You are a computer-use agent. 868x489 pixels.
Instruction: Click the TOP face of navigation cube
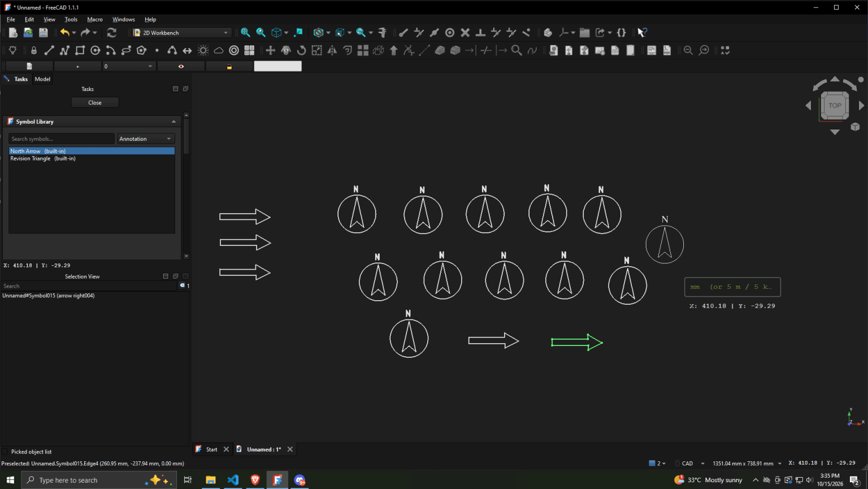point(835,106)
